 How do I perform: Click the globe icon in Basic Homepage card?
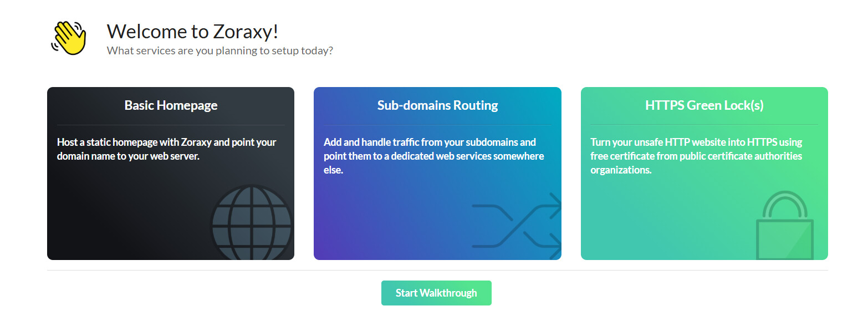click(x=252, y=223)
